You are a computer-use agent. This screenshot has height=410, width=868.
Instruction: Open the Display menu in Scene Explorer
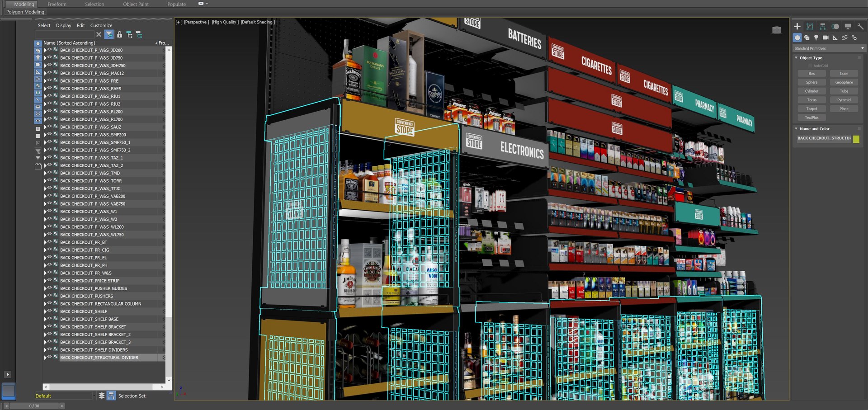click(x=63, y=25)
